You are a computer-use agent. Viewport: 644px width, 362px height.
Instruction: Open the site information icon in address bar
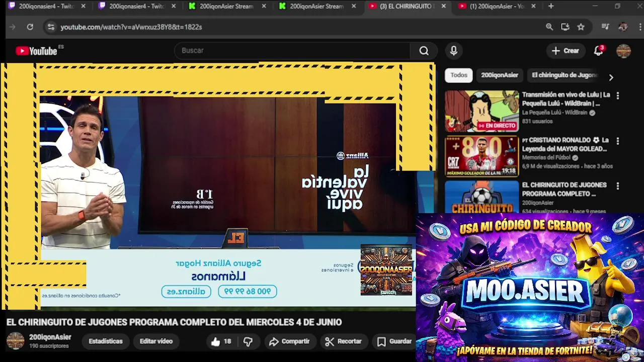click(51, 27)
